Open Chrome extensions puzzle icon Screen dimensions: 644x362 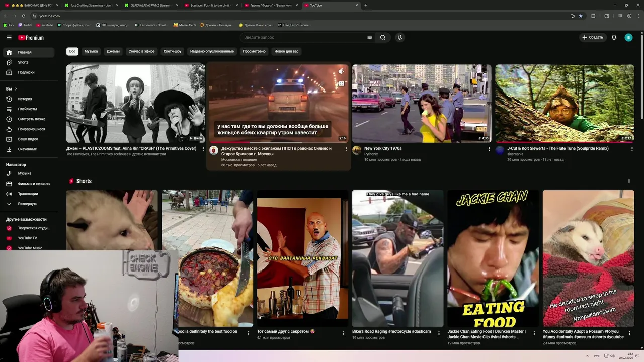(593, 16)
